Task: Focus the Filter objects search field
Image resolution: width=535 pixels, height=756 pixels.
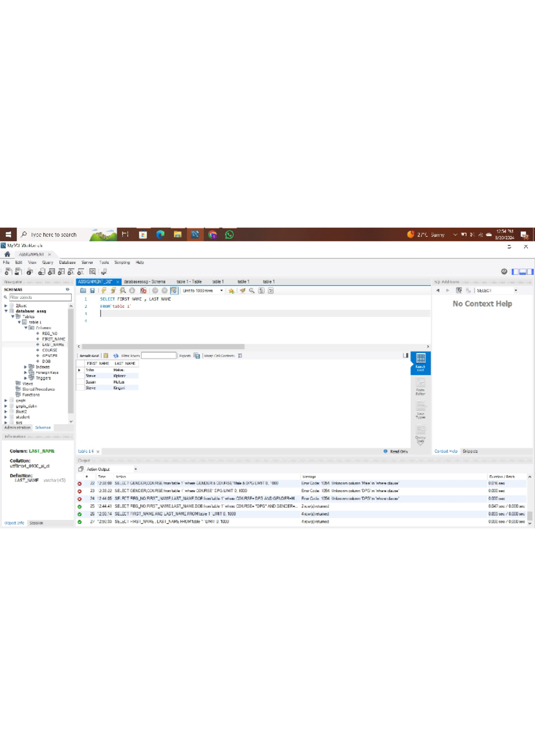Action: pyautogui.click(x=40, y=297)
